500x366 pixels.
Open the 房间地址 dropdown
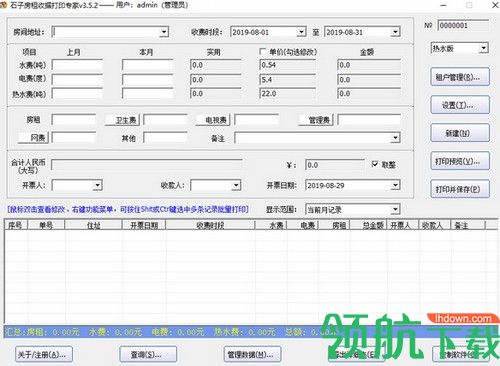point(163,32)
